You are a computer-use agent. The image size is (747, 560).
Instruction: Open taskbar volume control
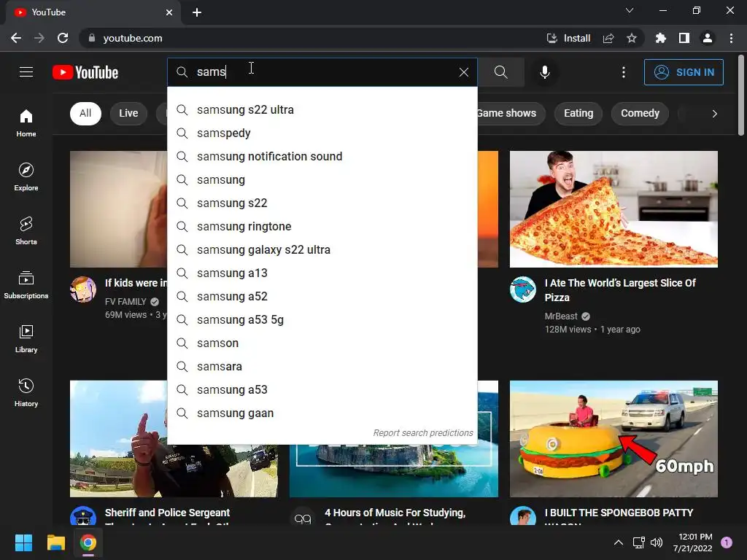pyautogui.click(x=657, y=542)
